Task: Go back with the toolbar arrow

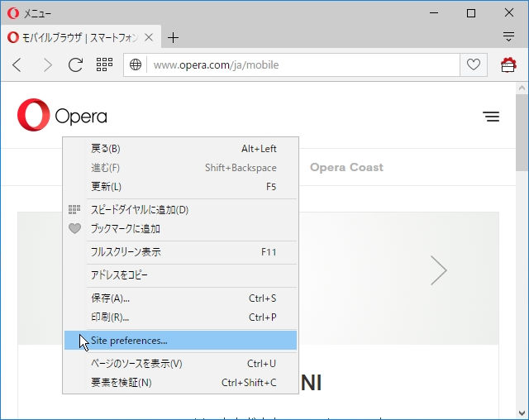Action: (17, 64)
